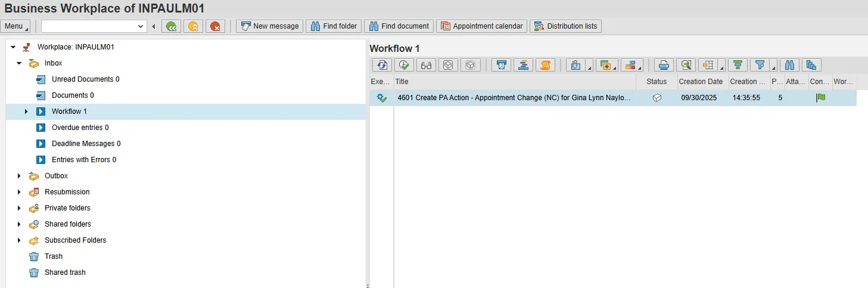Expand the Subscribed Folders node

(x=19, y=240)
